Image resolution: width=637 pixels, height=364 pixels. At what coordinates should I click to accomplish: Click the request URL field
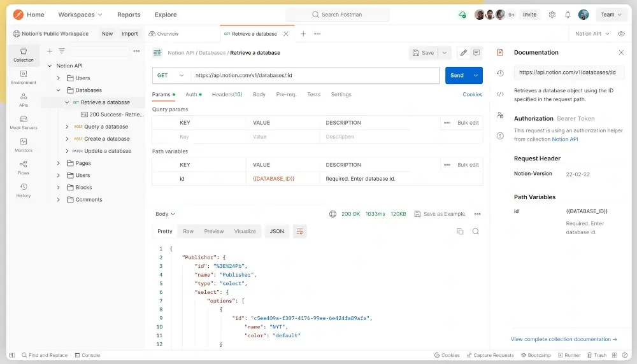coord(315,76)
